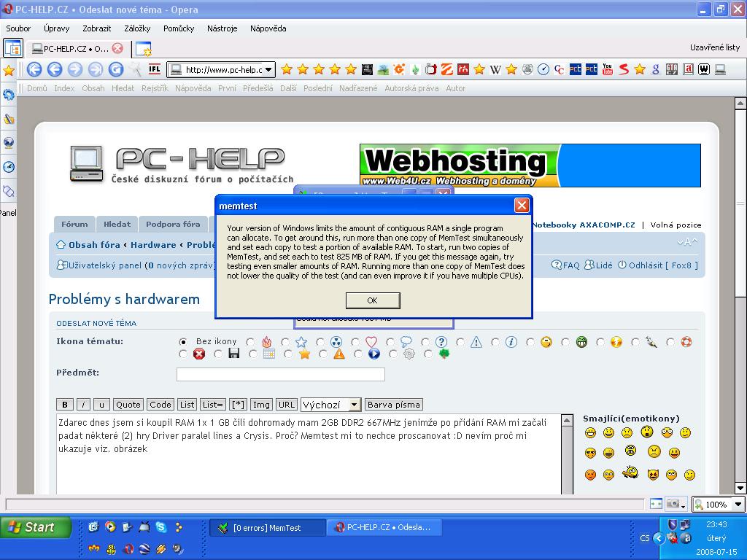747x560 pixels.
Task: Click the Windows Start button
Action: (x=36, y=527)
